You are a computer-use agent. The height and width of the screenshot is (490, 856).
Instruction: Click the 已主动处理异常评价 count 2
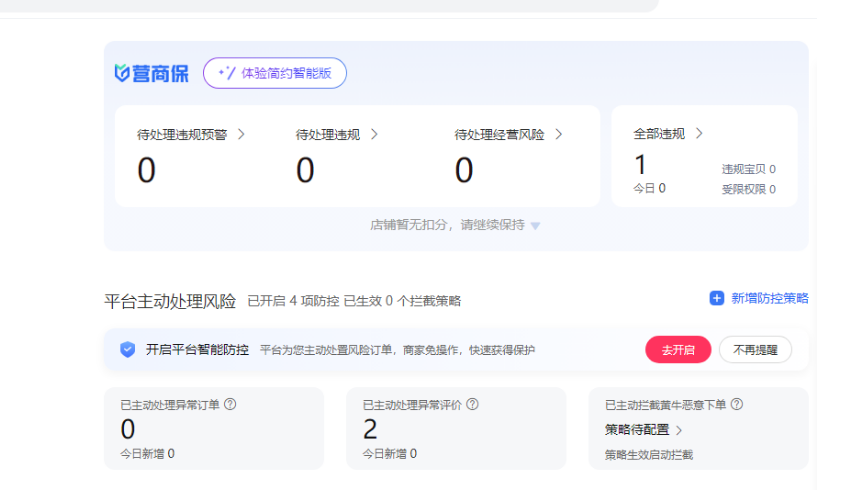point(370,430)
